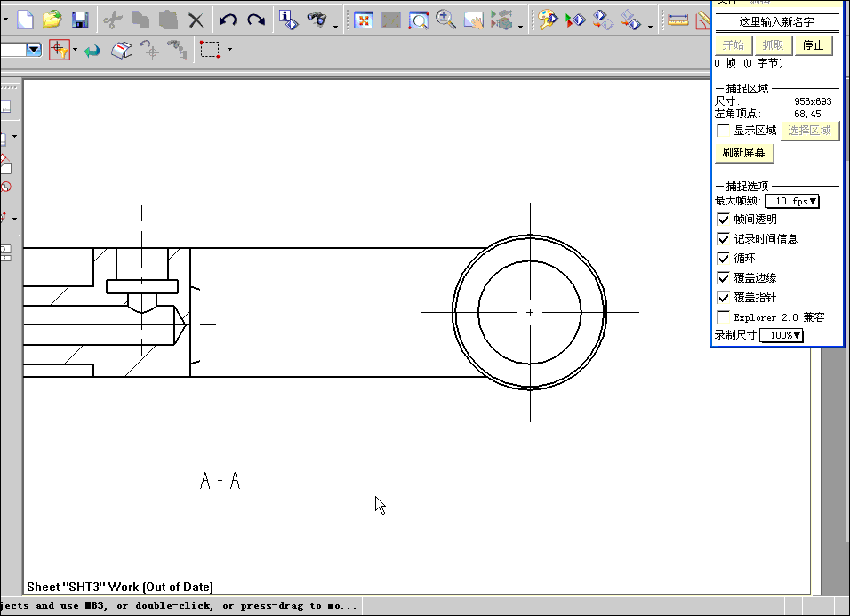Screen dimensions: 850x616
Task: Select the Zoom window magnifier icon
Action: coord(419,20)
